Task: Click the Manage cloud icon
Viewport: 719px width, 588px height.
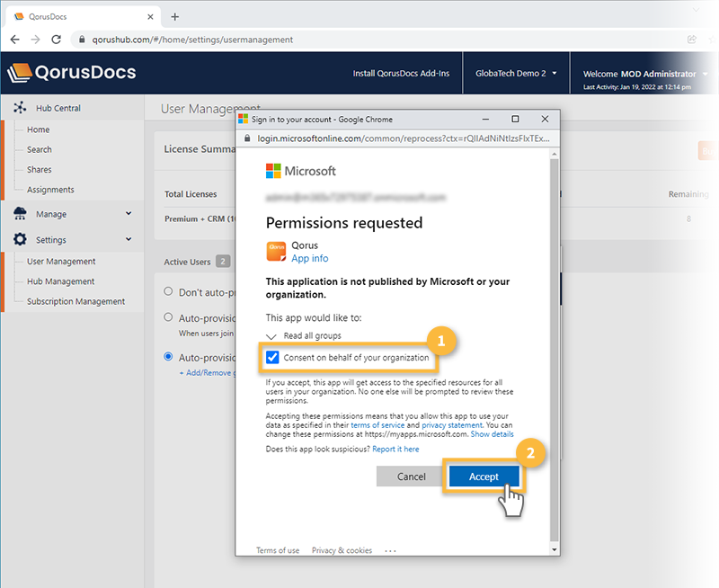Action: pyautogui.click(x=20, y=214)
